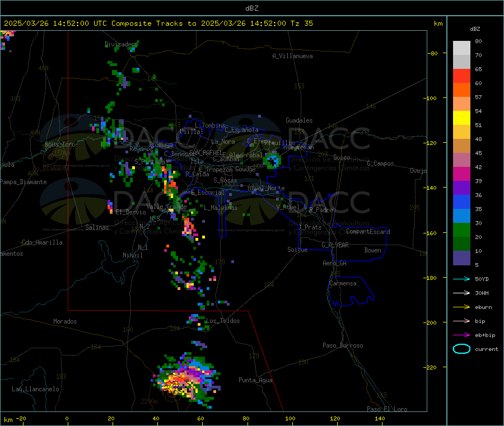504x426 pixels.
Task: Select the 60 dBZ orange swatch
Action: point(461,90)
